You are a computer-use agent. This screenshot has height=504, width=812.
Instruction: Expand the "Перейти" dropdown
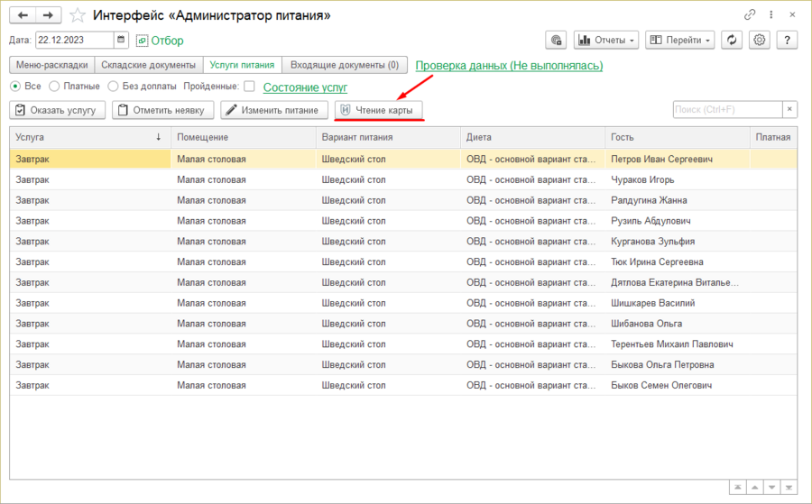(x=680, y=41)
